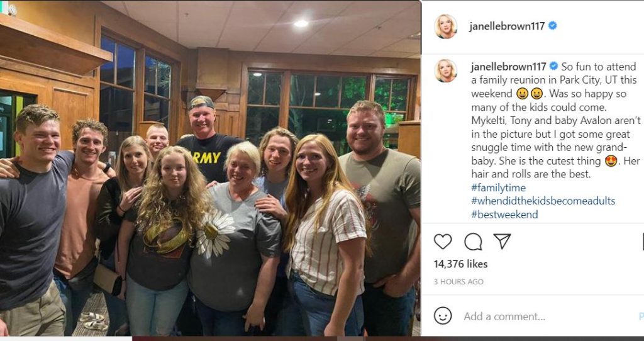Image resolution: width=644 pixels, height=341 pixels.
Task: Click the 3 HOURS AGO timestamp
Action: [458, 282]
